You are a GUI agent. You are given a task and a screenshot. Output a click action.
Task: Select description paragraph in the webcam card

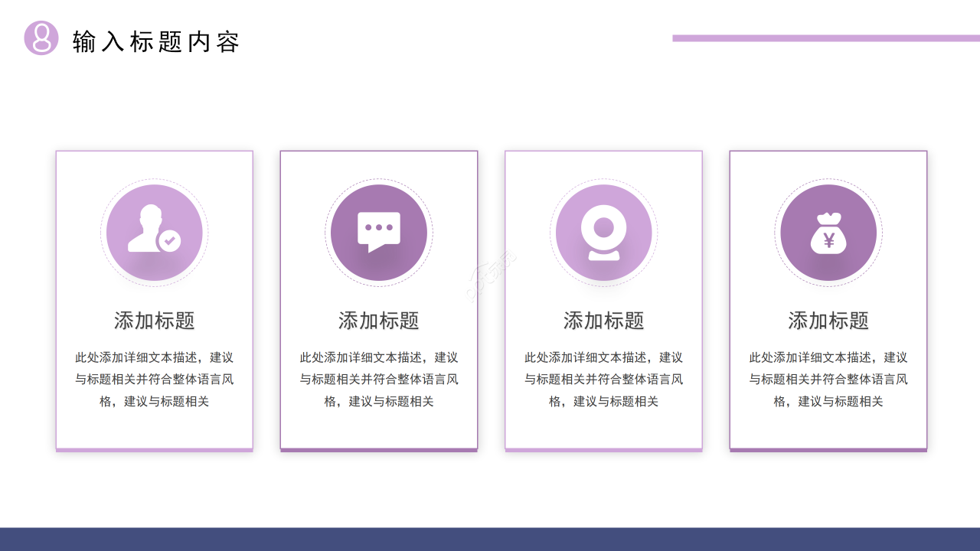click(604, 379)
